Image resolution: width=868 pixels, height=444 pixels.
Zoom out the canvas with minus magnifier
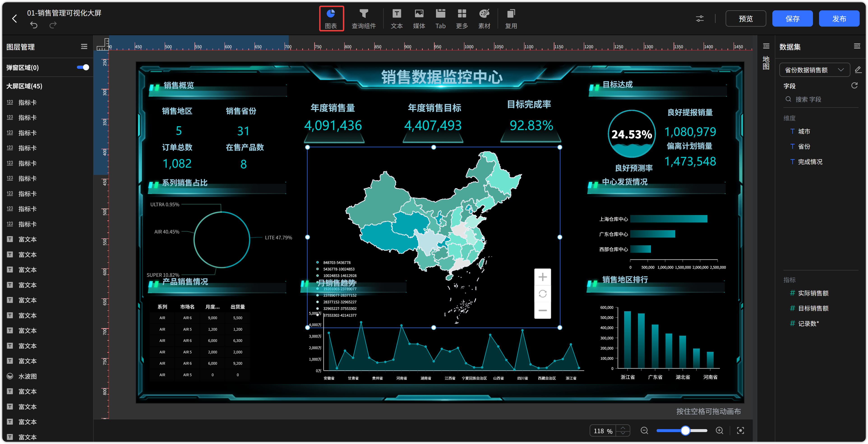coord(644,430)
